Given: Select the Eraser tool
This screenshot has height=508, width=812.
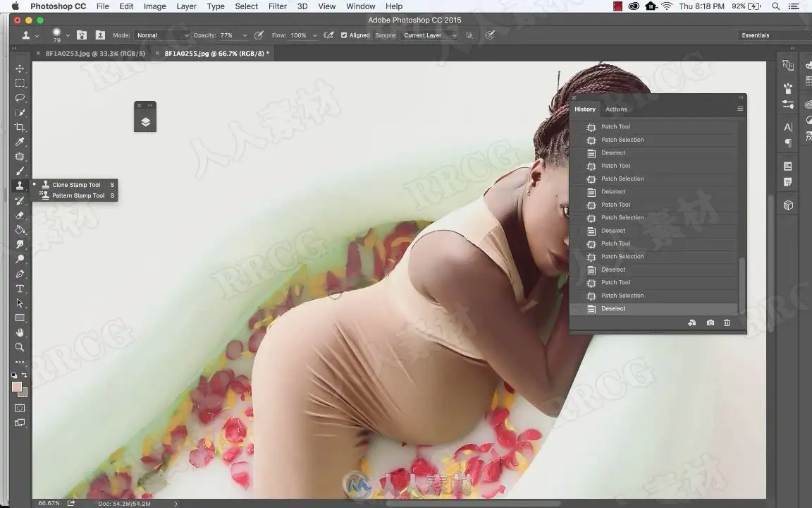Looking at the screenshot, I should [20, 215].
